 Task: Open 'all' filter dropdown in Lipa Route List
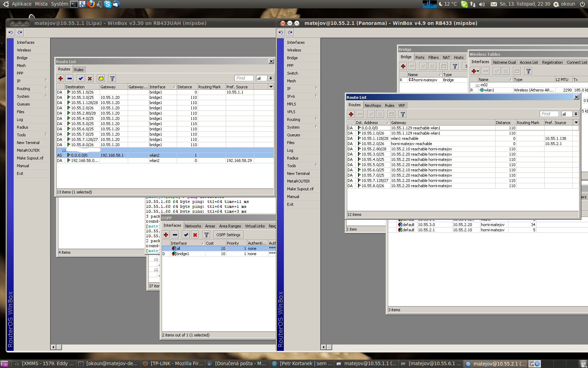[x=271, y=78]
